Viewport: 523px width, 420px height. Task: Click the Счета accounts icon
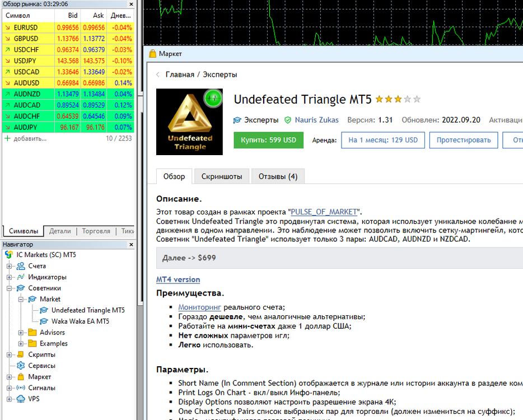point(21,266)
